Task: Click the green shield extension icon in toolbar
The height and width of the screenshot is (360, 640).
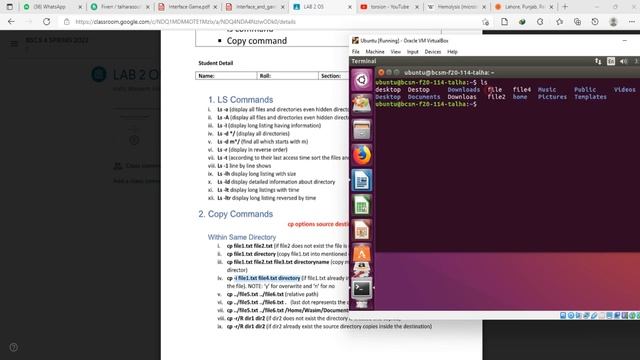Action: point(522,22)
